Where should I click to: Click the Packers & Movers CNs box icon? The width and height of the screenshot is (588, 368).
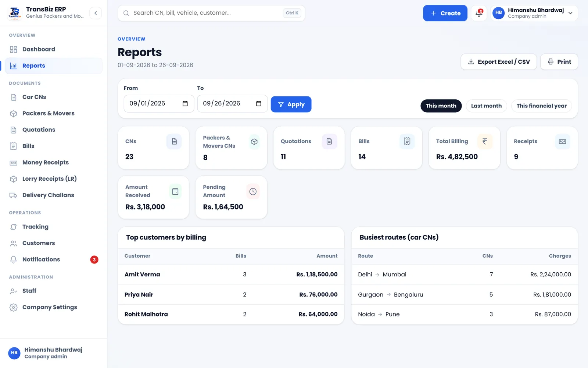click(x=254, y=142)
